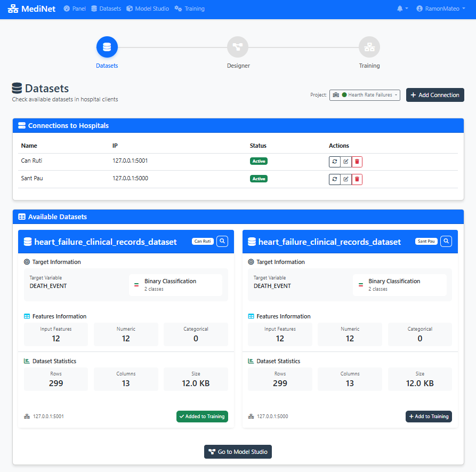Open Model Studio in the navbar
Viewport: 476px width, 472px height.
(x=148, y=9)
